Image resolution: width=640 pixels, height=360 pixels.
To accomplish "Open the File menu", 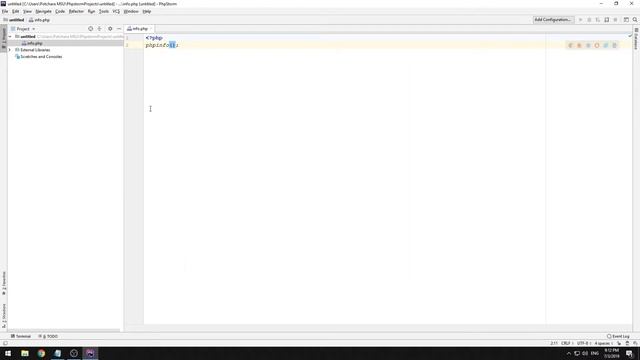I will 5,11.
